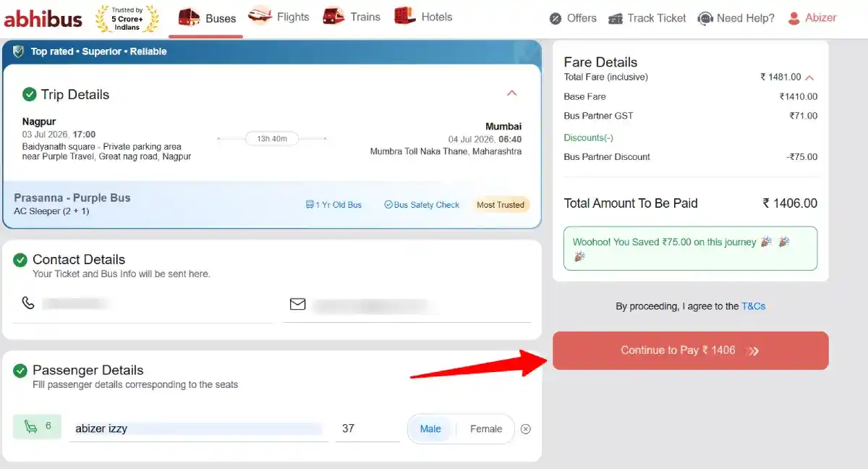Open the Hotels tab
The width and height of the screenshot is (868, 469).
coord(424,17)
